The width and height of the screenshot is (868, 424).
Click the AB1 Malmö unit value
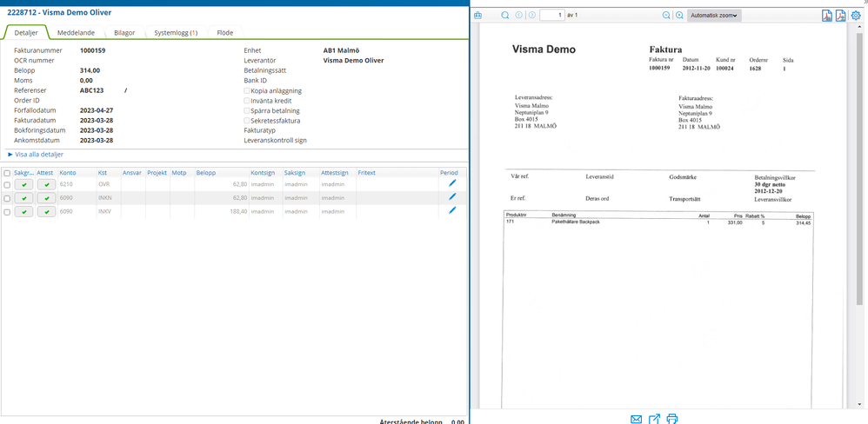point(342,51)
